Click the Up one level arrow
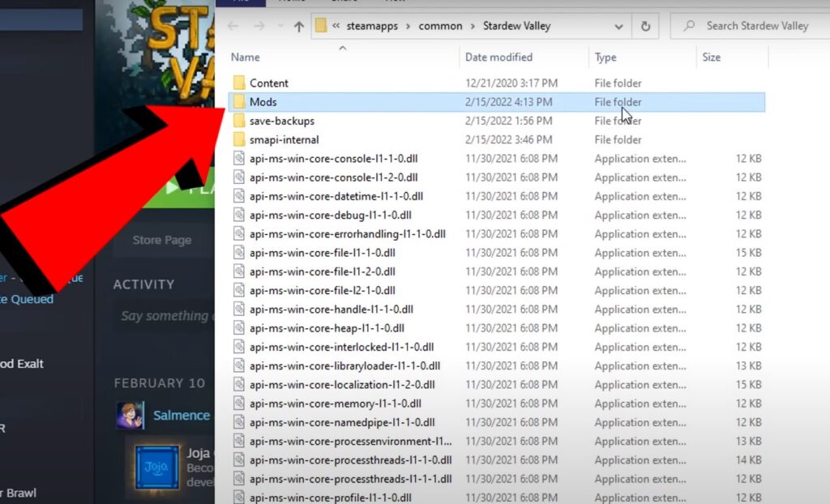The image size is (830, 504). coord(298,26)
